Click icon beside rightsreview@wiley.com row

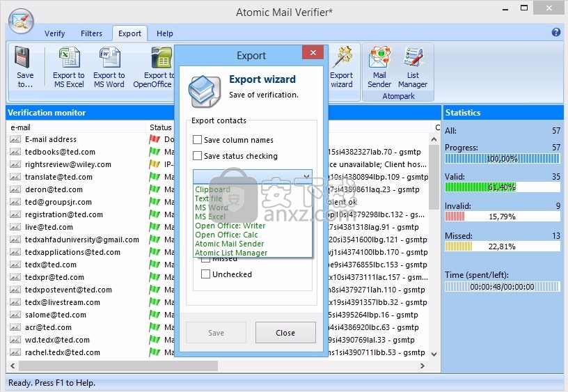pyautogui.click(x=15, y=164)
